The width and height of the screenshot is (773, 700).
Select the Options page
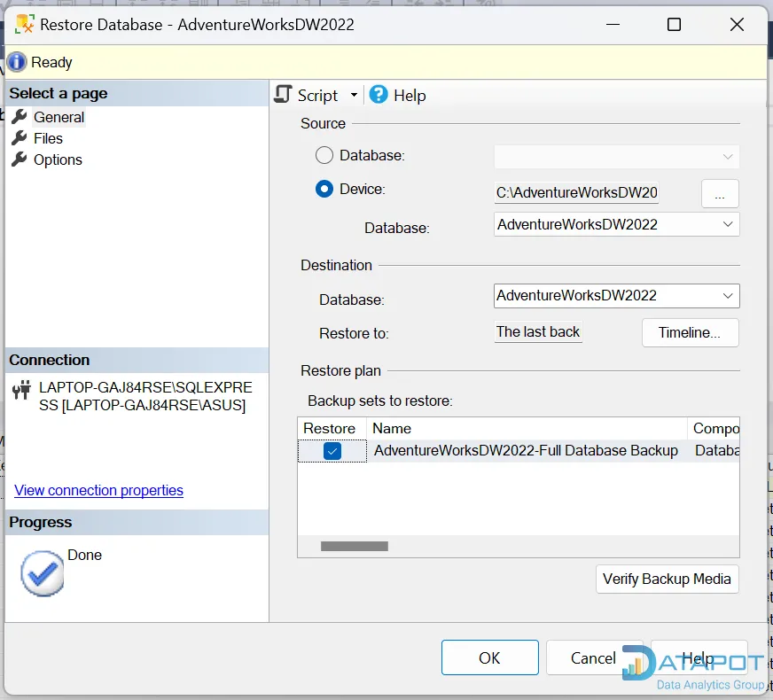(58, 159)
